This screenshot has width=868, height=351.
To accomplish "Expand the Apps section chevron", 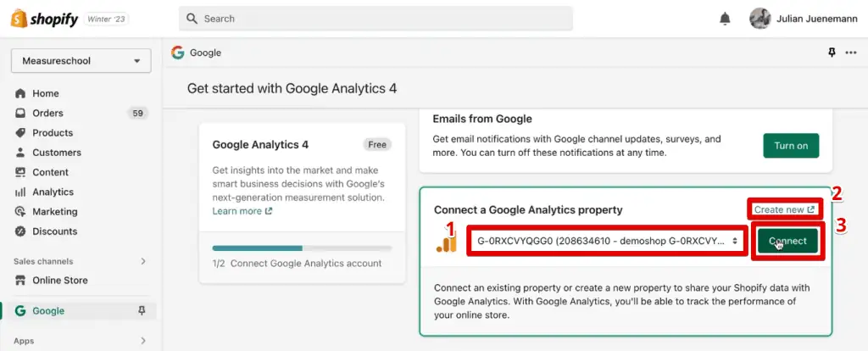I will 143,341.
